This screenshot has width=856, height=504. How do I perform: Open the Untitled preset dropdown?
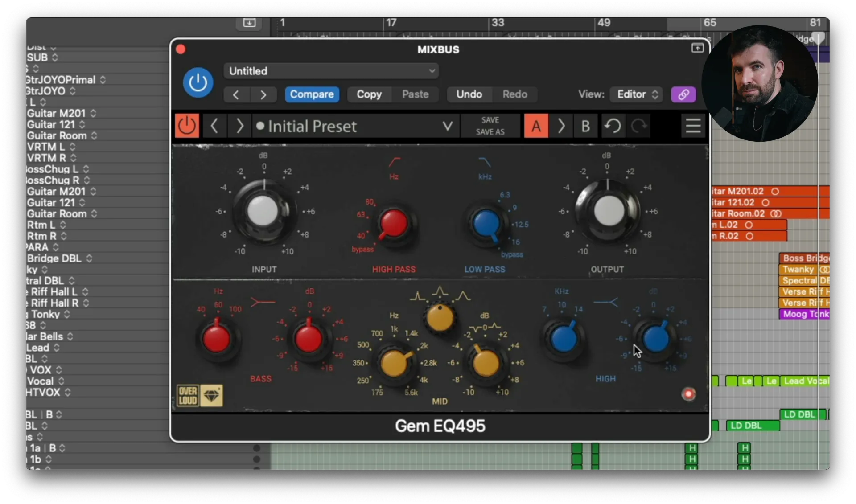coord(331,71)
